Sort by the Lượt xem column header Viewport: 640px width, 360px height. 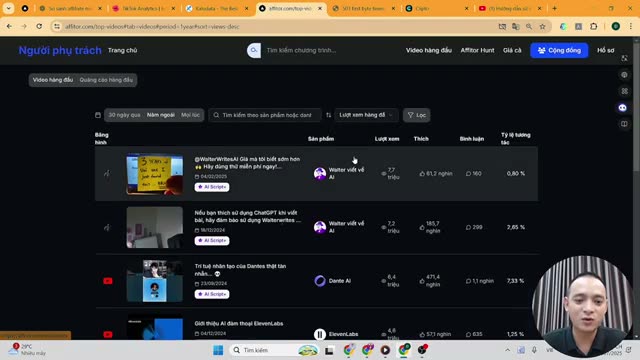(387, 139)
